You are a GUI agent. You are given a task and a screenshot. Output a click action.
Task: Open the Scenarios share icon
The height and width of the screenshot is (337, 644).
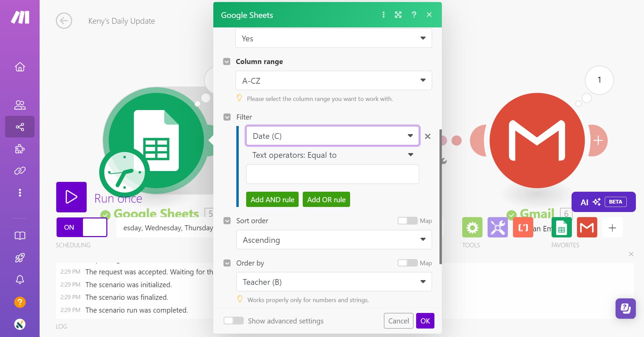click(20, 127)
